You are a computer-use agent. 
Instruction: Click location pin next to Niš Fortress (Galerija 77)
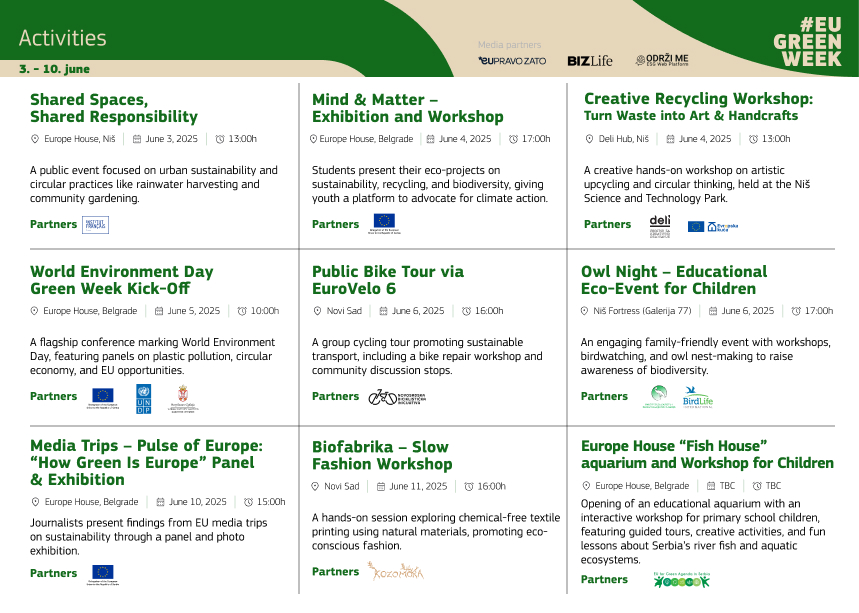pyautogui.click(x=585, y=311)
